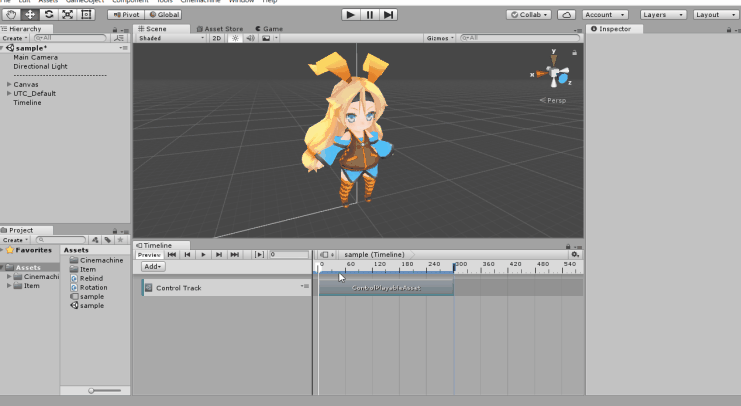
Task: Click the scene orientation gizmo
Action: point(553,72)
